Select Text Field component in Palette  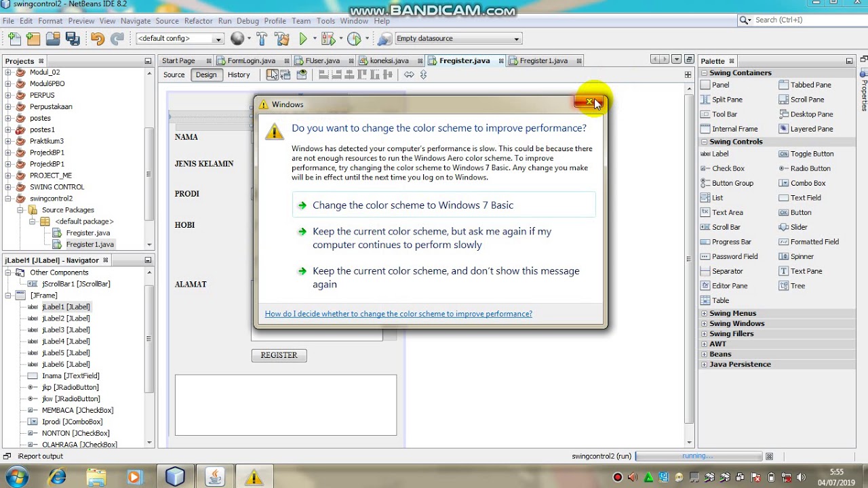(x=800, y=198)
